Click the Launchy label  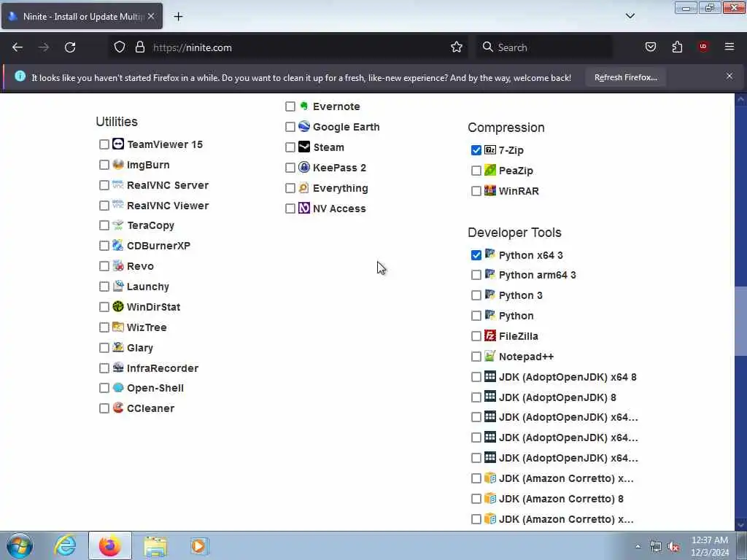coord(147,287)
